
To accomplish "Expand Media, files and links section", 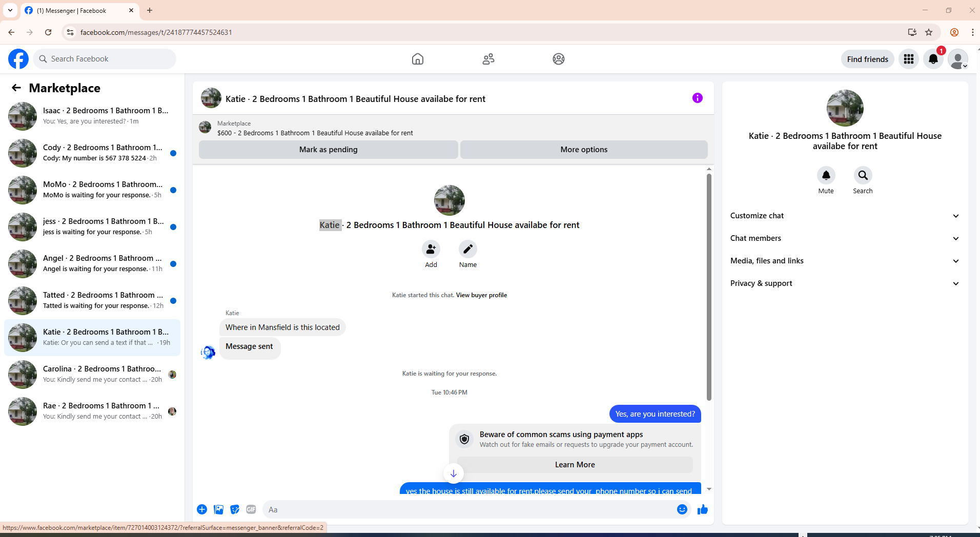I will coord(845,261).
